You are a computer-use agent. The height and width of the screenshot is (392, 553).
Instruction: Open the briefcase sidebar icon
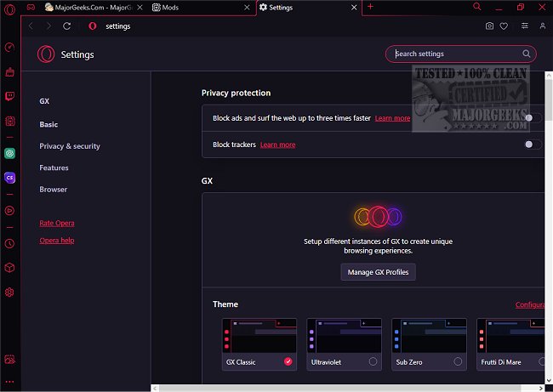(9, 72)
